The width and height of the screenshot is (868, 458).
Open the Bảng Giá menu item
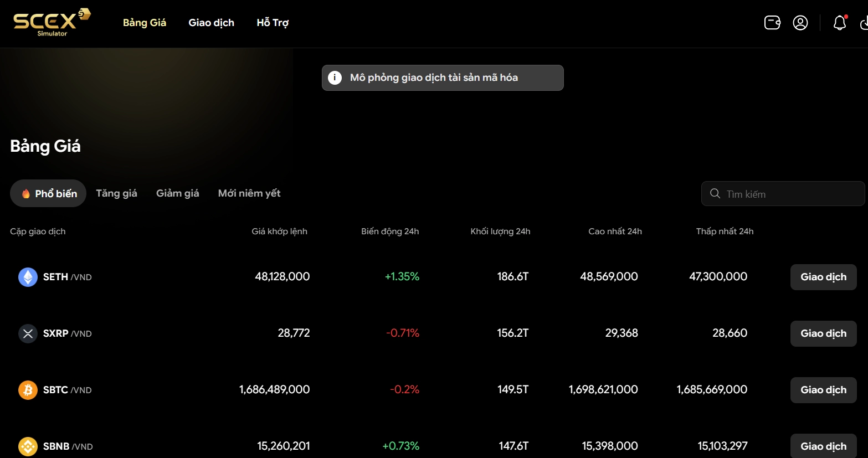tap(145, 23)
